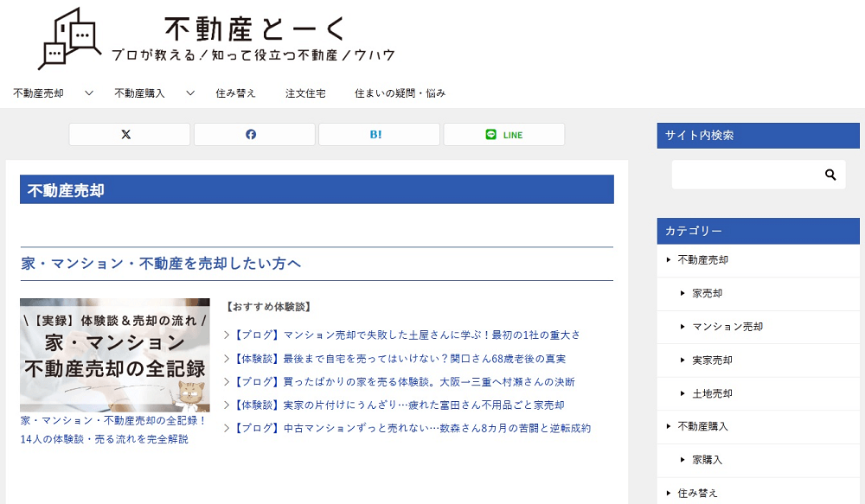The image size is (865, 504).
Task: Share via LINE icon button
Action: tap(503, 135)
